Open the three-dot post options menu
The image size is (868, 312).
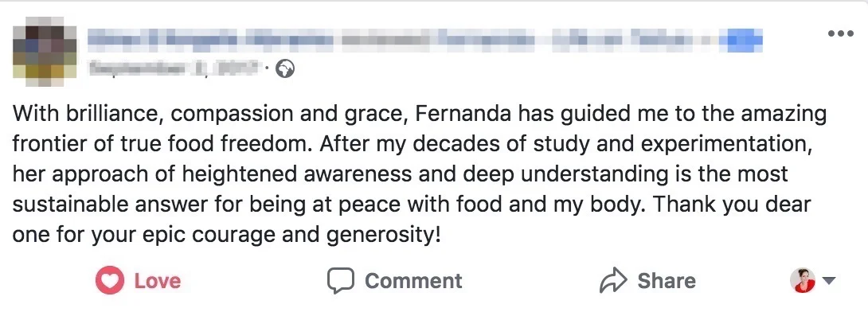tap(840, 33)
